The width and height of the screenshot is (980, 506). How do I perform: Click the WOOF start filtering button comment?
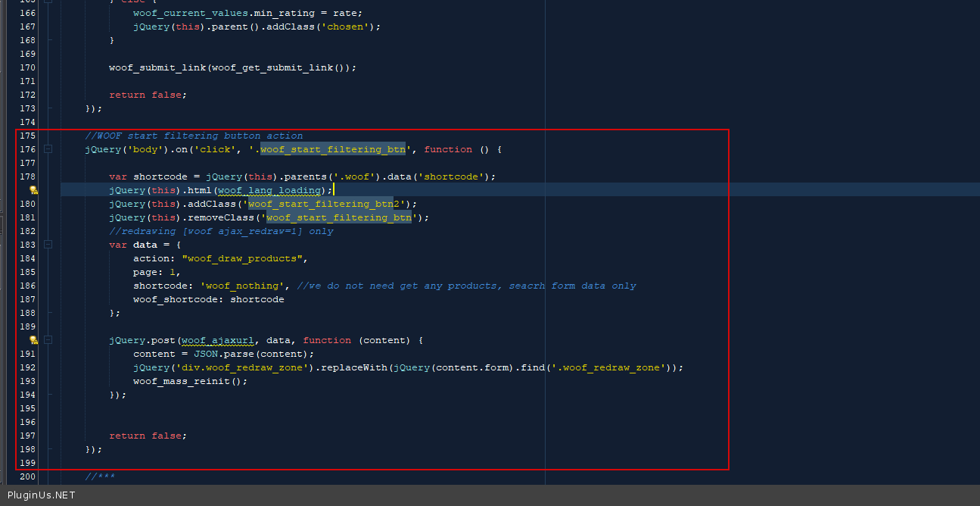tap(194, 136)
